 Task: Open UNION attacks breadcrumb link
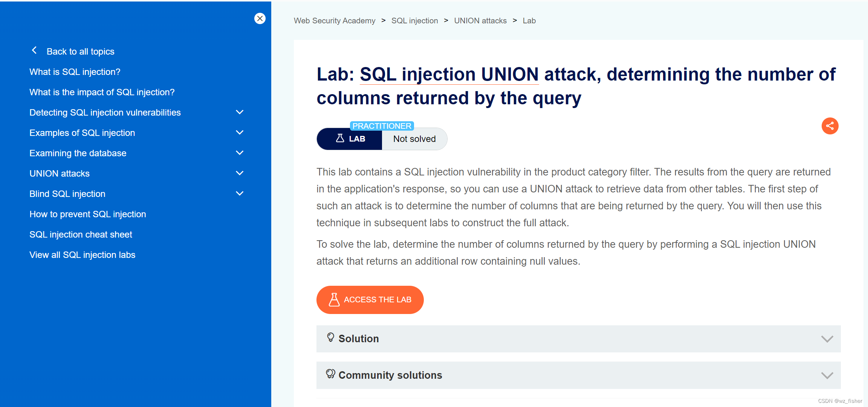coord(480,21)
